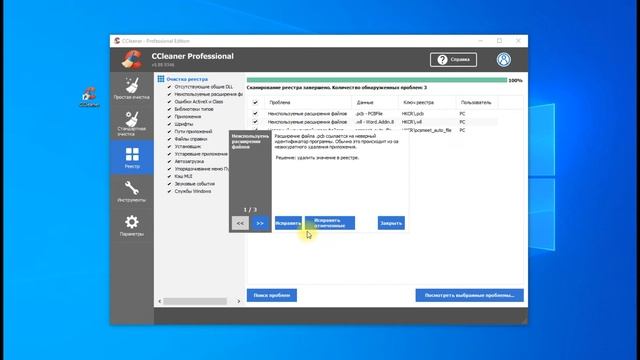Click the left arrow of horizontal scrollbar

point(160,301)
